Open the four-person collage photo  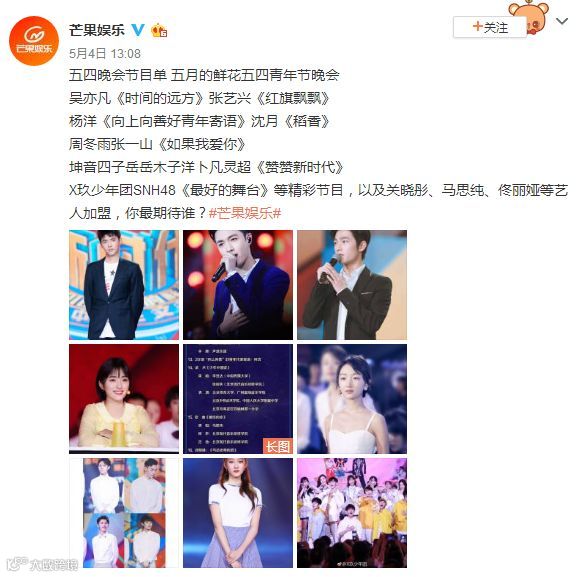click(124, 513)
